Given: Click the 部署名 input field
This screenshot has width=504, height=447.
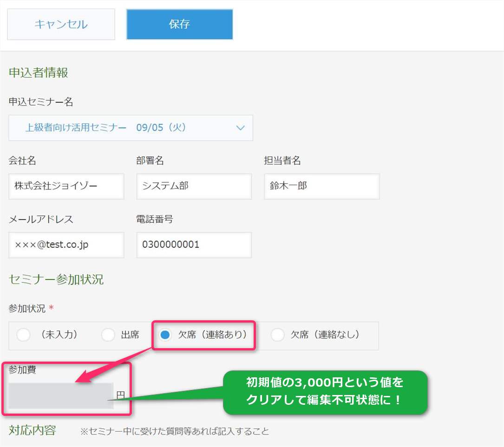Looking at the screenshot, I should coord(194,186).
